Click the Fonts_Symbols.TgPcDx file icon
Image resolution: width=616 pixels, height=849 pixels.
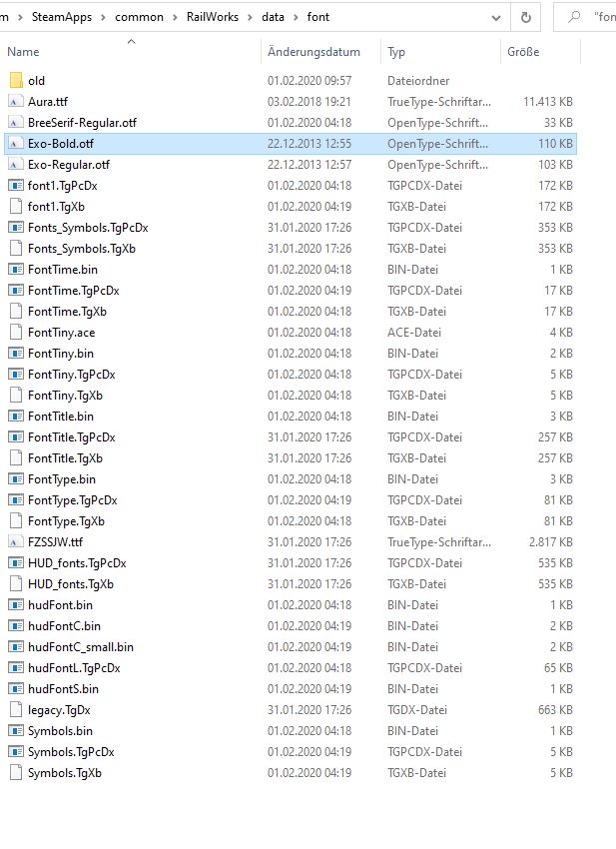[x=16, y=228]
